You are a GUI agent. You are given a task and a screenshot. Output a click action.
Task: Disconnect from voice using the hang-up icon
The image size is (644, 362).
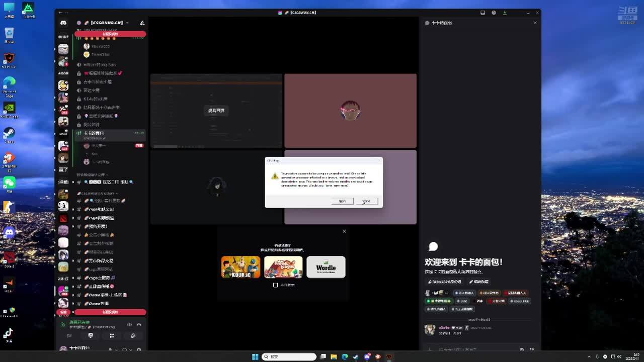(x=139, y=325)
